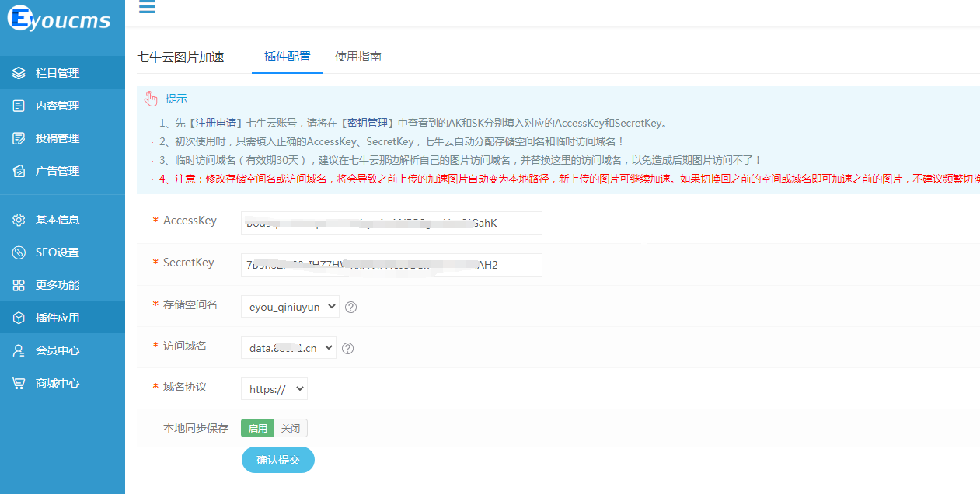The height and width of the screenshot is (494, 980).
Task: Click the 内容管理 document icon
Action: [19, 106]
